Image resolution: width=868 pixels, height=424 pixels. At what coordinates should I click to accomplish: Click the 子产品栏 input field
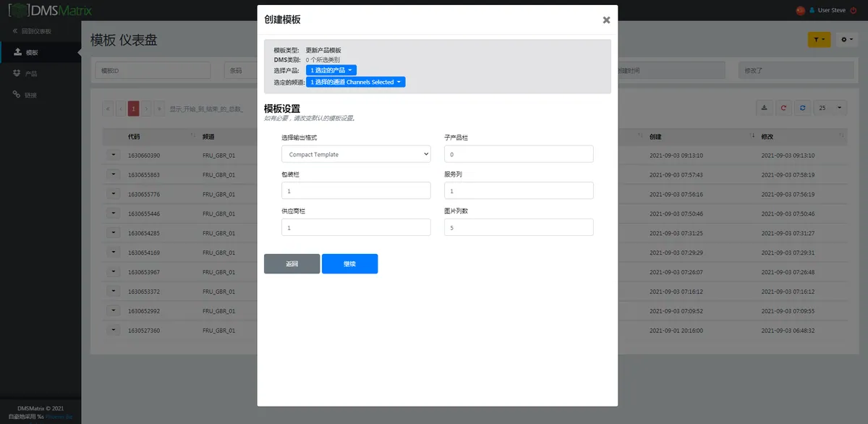coord(519,154)
